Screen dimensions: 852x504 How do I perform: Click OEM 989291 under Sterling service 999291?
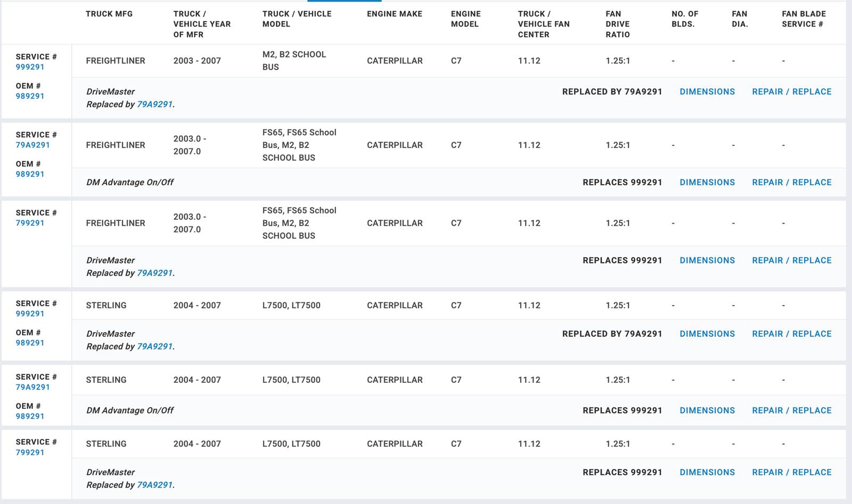point(30,343)
